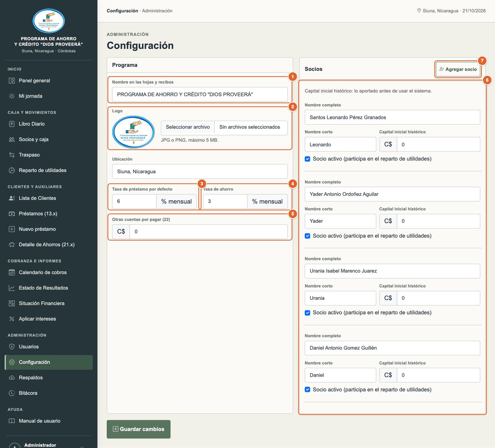Image resolution: width=495 pixels, height=448 pixels.
Task: Click the Nombre corto field Urania
Action: (340, 298)
